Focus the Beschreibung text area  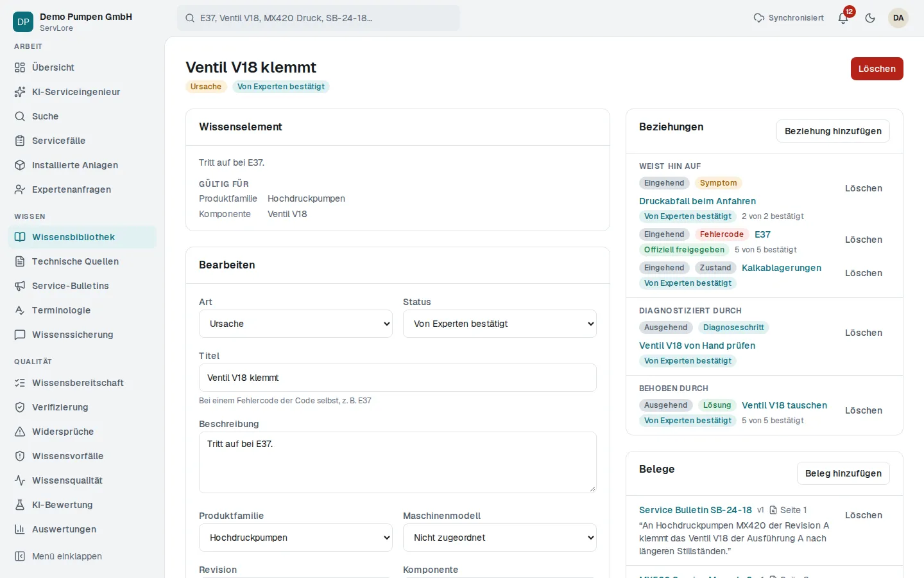click(398, 462)
